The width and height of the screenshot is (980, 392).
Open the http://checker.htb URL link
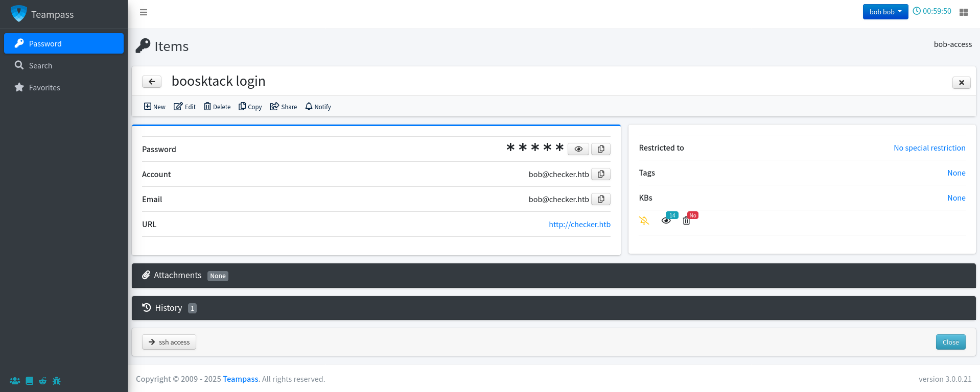point(579,224)
